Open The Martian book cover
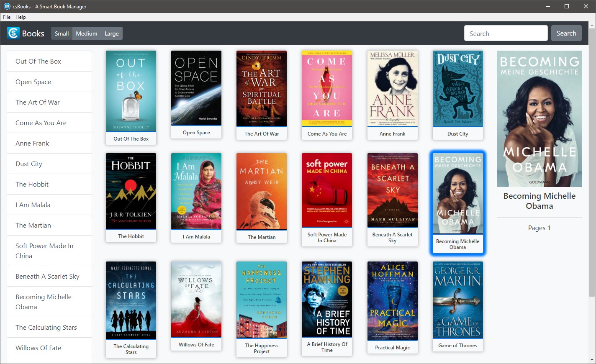This screenshot has width=596, height=364. 262,192
